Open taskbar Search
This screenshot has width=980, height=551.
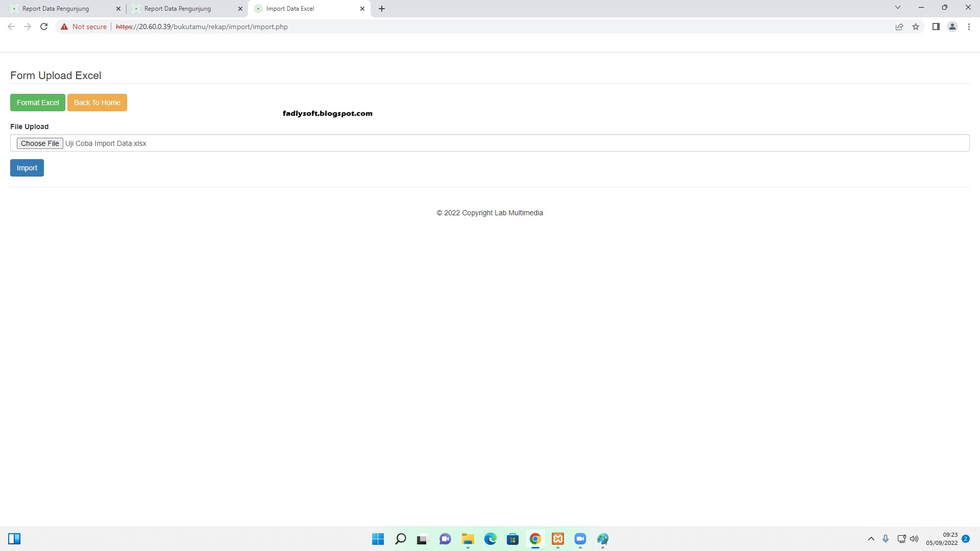tap(401, 539)
